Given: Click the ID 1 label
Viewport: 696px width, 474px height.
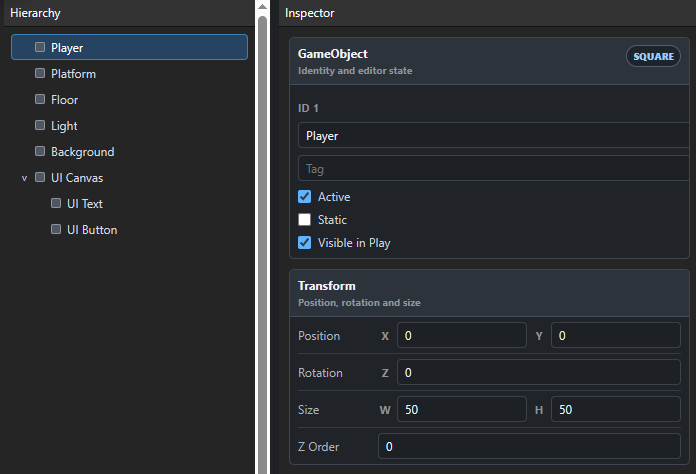Looking at the screenshot, I should (x=308, y=108).
